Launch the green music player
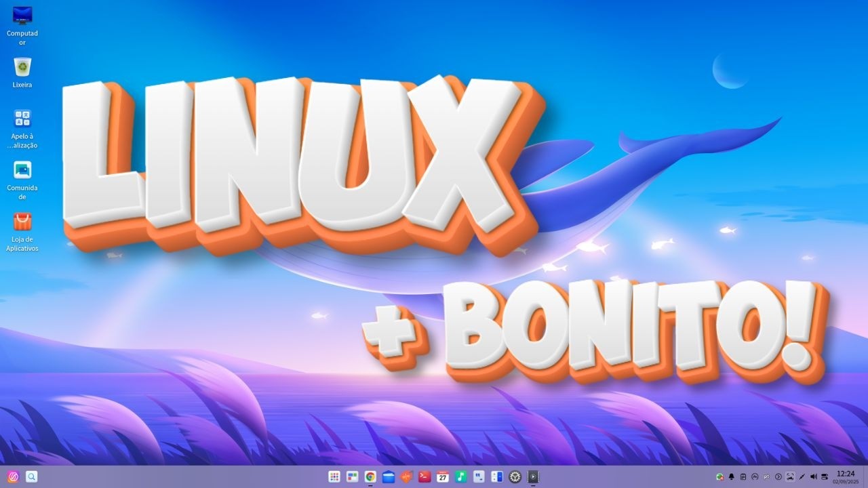Viewport: 868px width, 488px height. click(x=461, y=476)
